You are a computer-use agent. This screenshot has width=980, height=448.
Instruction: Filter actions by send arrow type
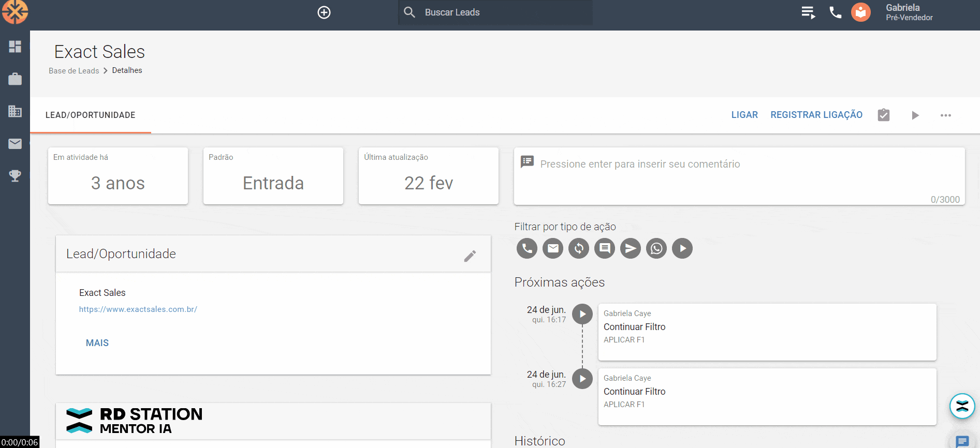(x=631, y=248)
